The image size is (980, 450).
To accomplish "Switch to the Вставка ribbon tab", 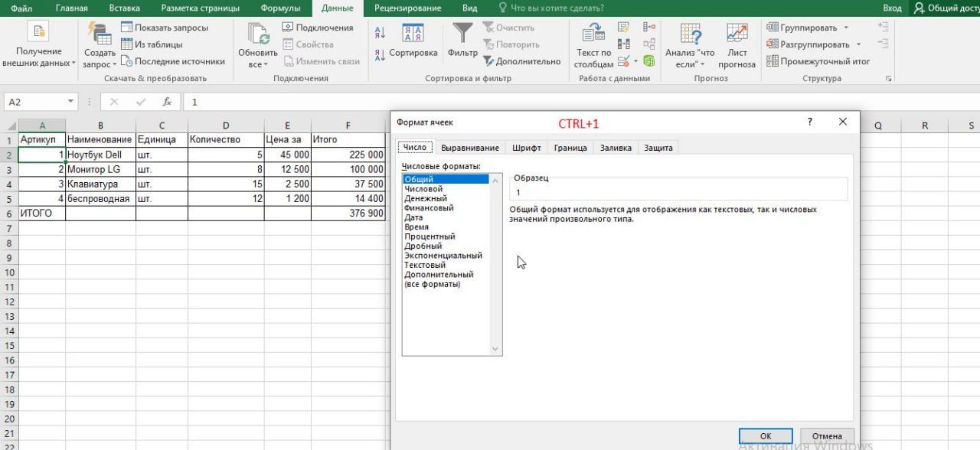I will tap(124, 8).
